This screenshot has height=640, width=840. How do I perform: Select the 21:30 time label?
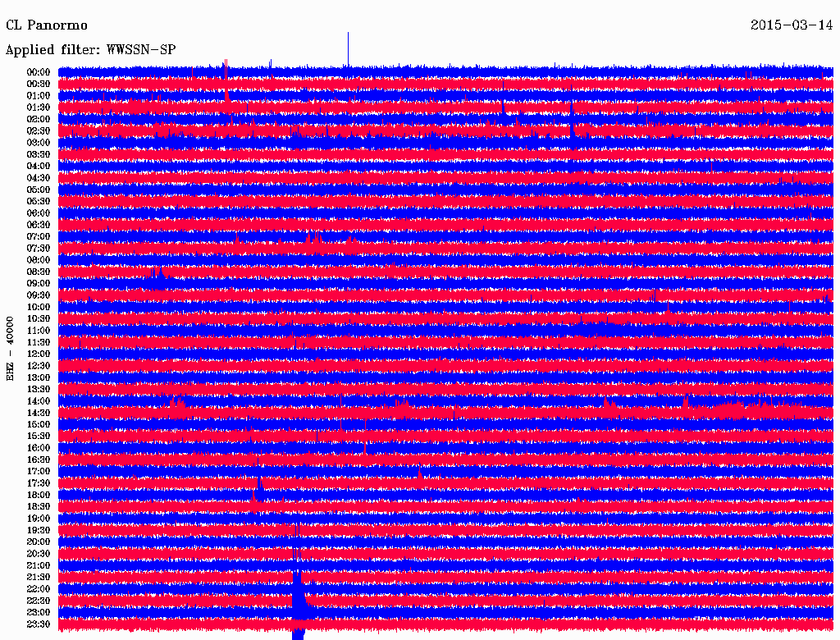(x=39, y=578)
